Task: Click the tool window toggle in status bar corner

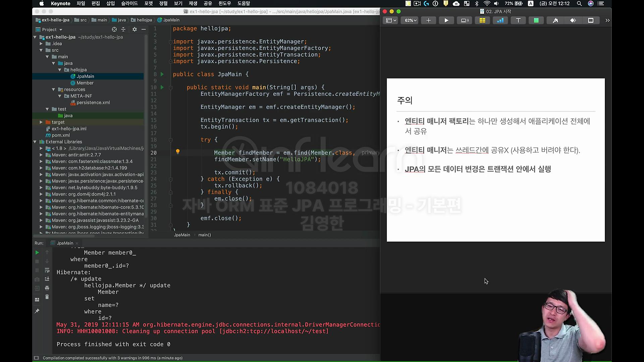Action: coord(36,358)
